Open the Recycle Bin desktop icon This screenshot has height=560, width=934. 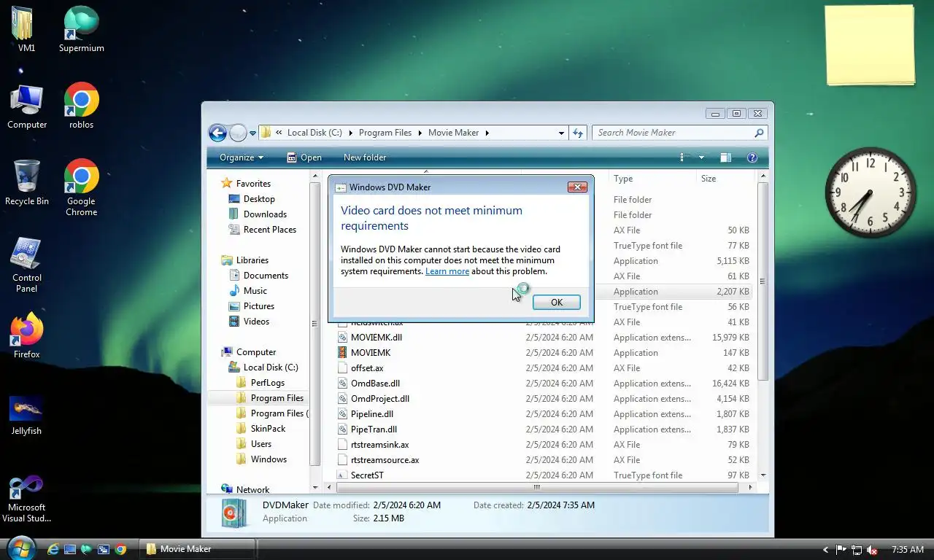click(27, 183)
